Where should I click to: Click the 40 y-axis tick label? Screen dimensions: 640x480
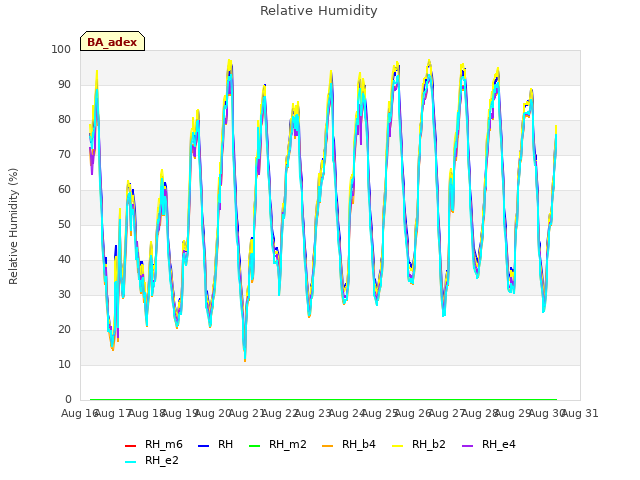coord(64,260)
